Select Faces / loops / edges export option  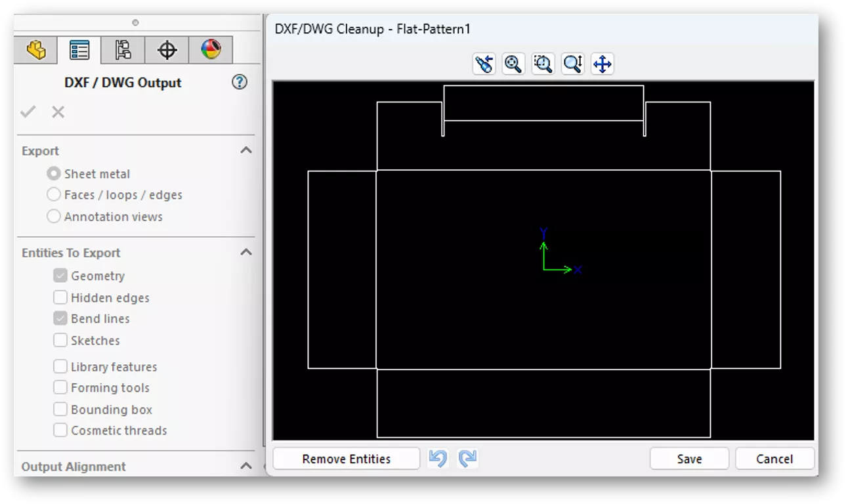pyautogui.click(x=54, y=195)
